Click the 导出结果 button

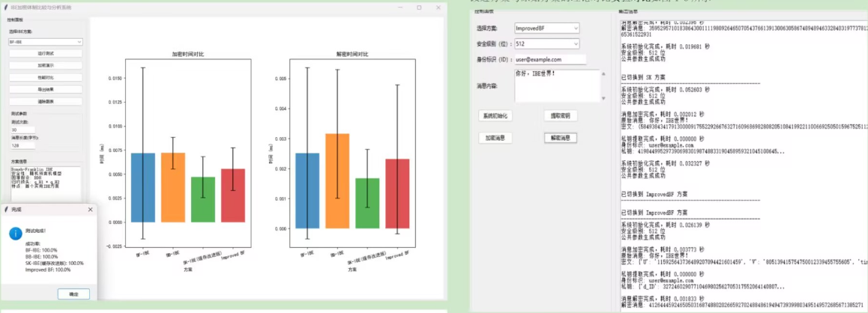pos(46,90)
